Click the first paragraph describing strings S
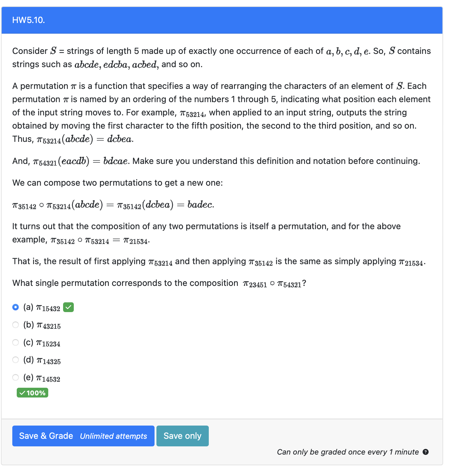Viewport: 451px width, 476px height. (x=221, y=57)
